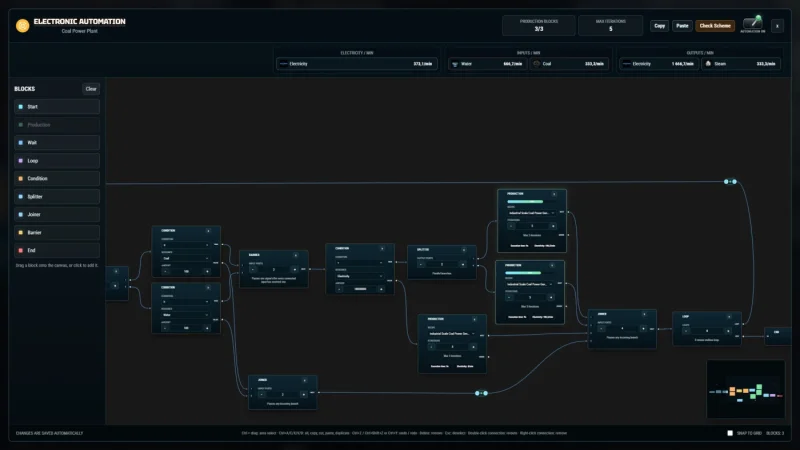Enable the Snap to Grid checkbox
The image size is (800, 450).
[730, 433]
